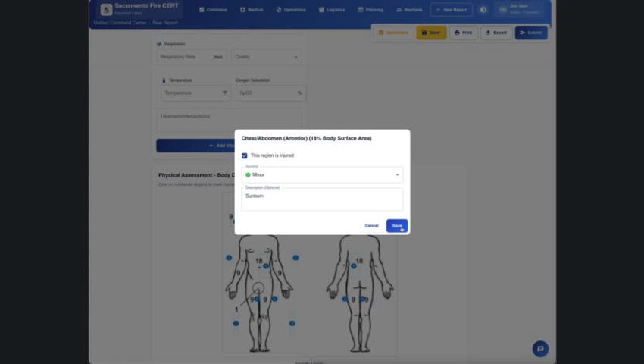This screenshot has height=364, width=644.
Task: Open the Severity dropdown showing Minor
Action: click(322, 174)
